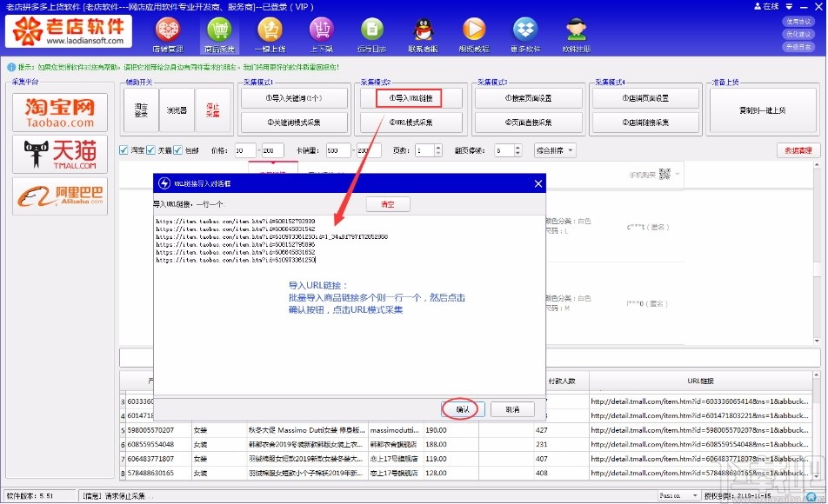
Task: Click ①搜索页面设置 button
Action: click(529, 98)
